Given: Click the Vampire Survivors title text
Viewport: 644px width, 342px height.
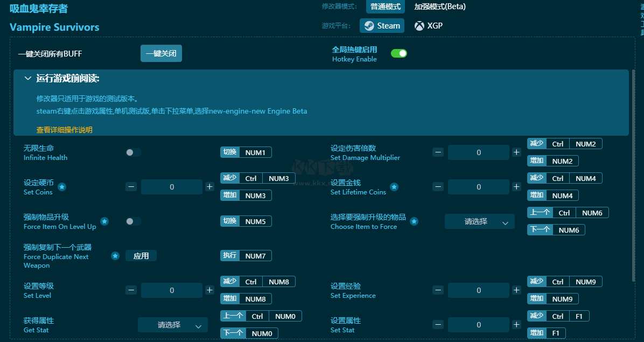Looking at the screenshot, I should click(x=54, y=27).
